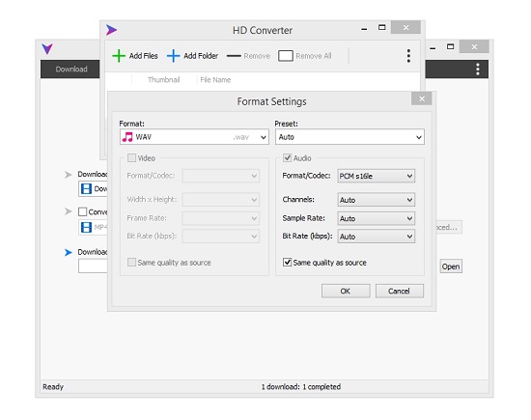Open audio Format/Codec dropdown PCM s16le
This screenshot has width=531, height=420.
[377, 176]
